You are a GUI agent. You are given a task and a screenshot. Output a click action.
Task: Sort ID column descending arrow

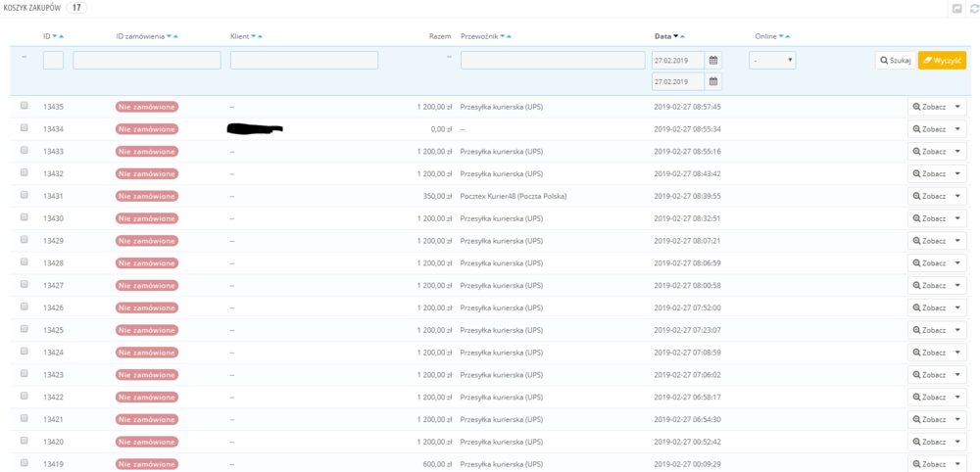[x=55, y=37]
